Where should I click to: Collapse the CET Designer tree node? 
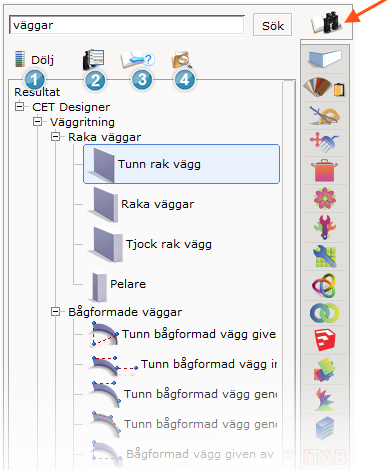click(x=20, y=107)
